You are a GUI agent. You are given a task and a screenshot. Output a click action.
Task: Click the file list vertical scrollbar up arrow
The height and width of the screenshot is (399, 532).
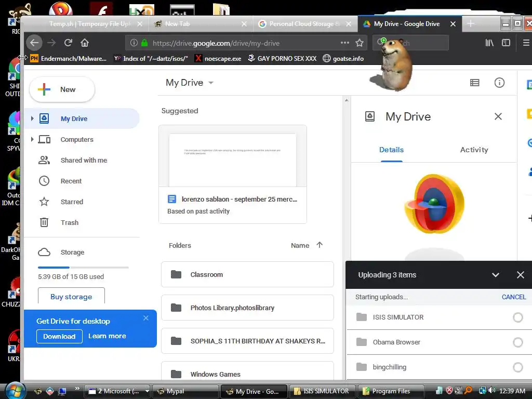(347, 100)
